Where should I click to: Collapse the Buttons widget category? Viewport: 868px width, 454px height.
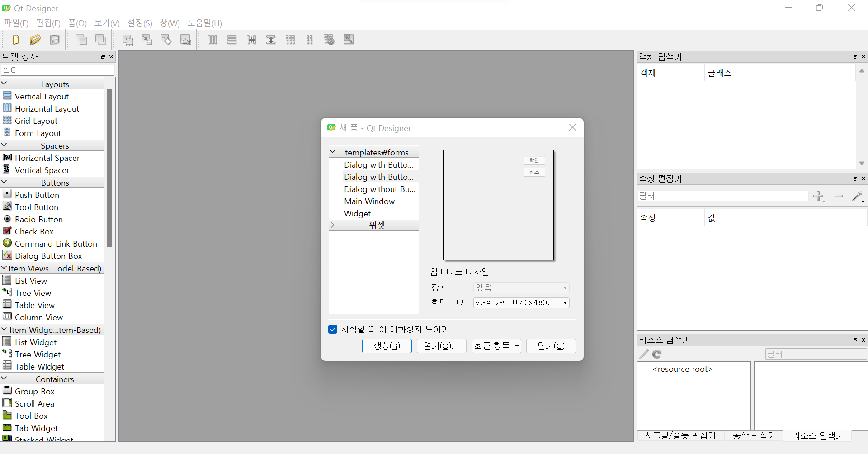coord(5,182)
